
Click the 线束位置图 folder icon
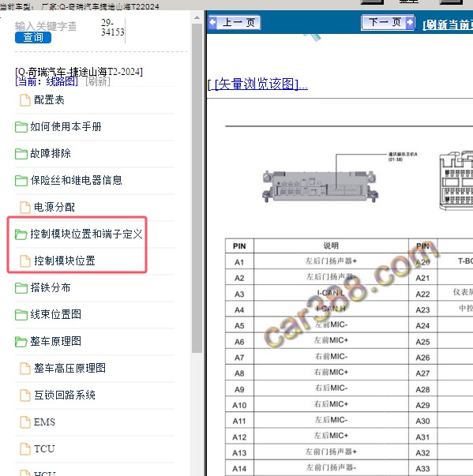(x=21, y=314)
